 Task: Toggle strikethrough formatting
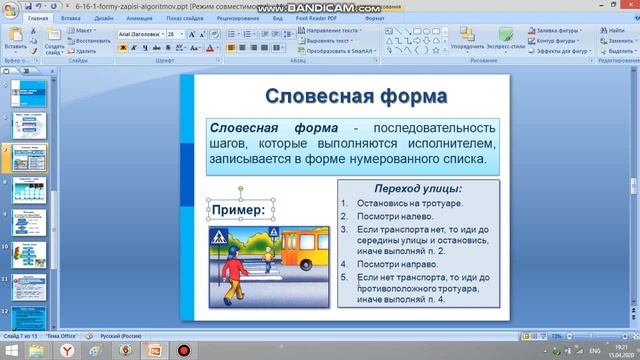(156, 48)
